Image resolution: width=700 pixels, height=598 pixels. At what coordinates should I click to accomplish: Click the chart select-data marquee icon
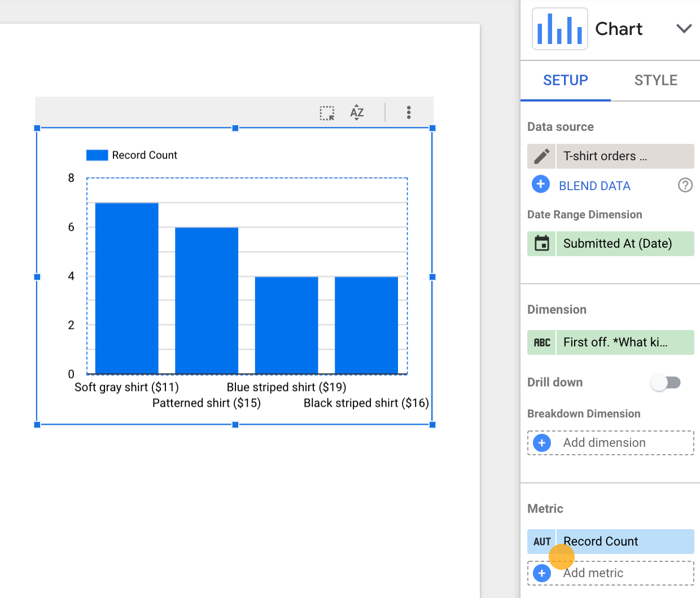327,113
